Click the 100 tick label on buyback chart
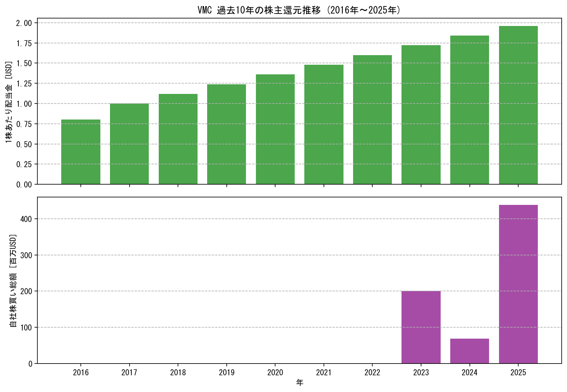The width and height of the screenshot is (567, 392). point(26,328)
